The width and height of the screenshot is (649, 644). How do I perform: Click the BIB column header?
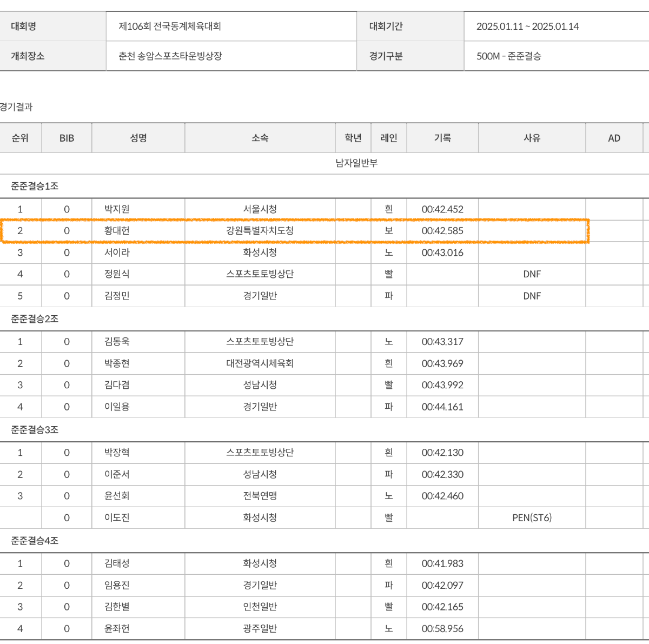pos(67,138)
